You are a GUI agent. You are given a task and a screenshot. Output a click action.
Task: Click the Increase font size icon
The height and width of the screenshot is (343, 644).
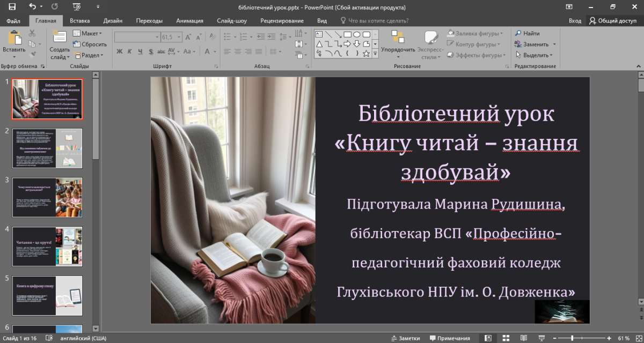(188, 38)
